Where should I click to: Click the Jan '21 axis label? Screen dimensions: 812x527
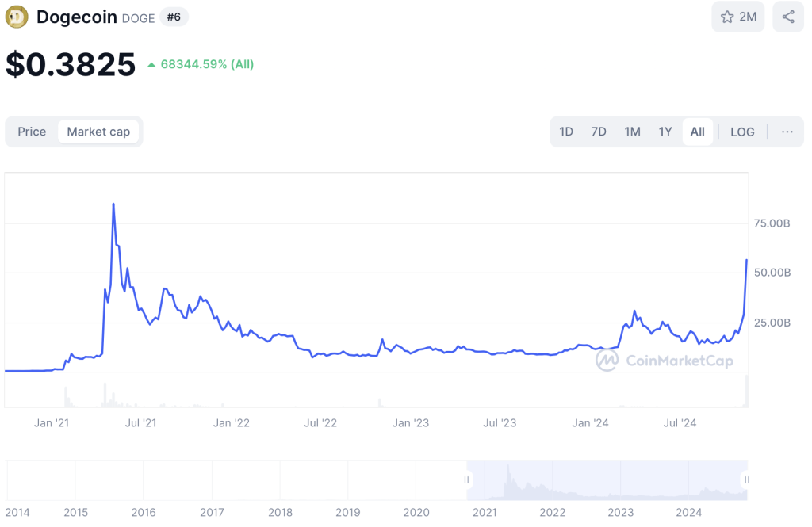click(x=52, y=423)
